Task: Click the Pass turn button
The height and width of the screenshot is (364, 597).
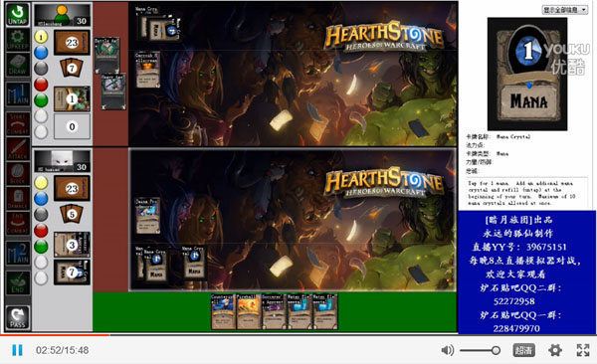Action: pyautogui.click(x=18, y=317)
